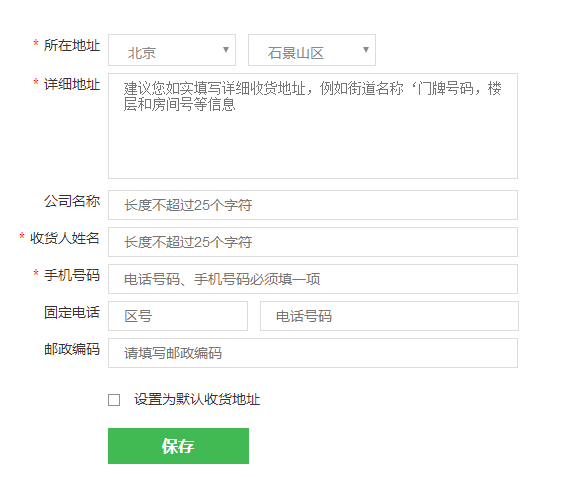The image size is (564, 477).
Task: Click the 邮政编码 field label
Action: (x=72, y=349)
